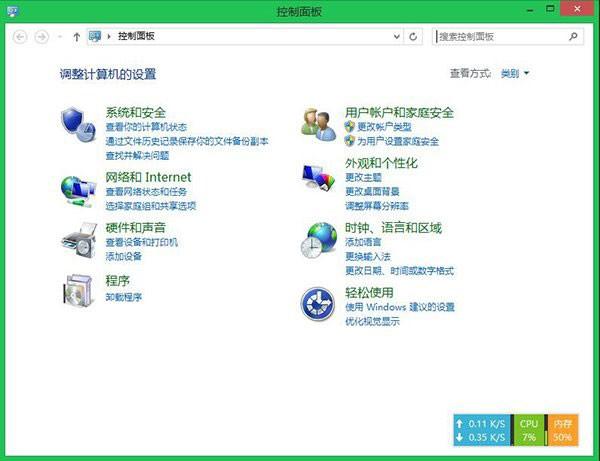
Task: Open 查看设备和打印机 link
Action: (x=142, y=242)
